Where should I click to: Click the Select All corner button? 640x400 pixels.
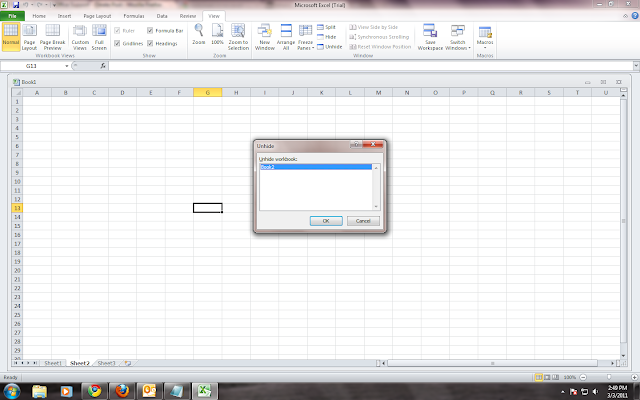point(17,93)
